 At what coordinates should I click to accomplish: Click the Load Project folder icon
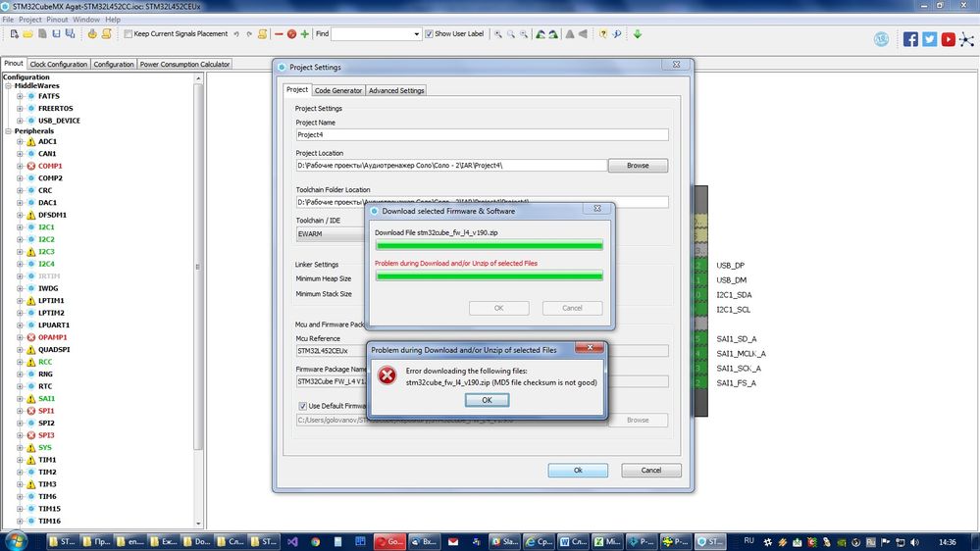pos(28,33)
